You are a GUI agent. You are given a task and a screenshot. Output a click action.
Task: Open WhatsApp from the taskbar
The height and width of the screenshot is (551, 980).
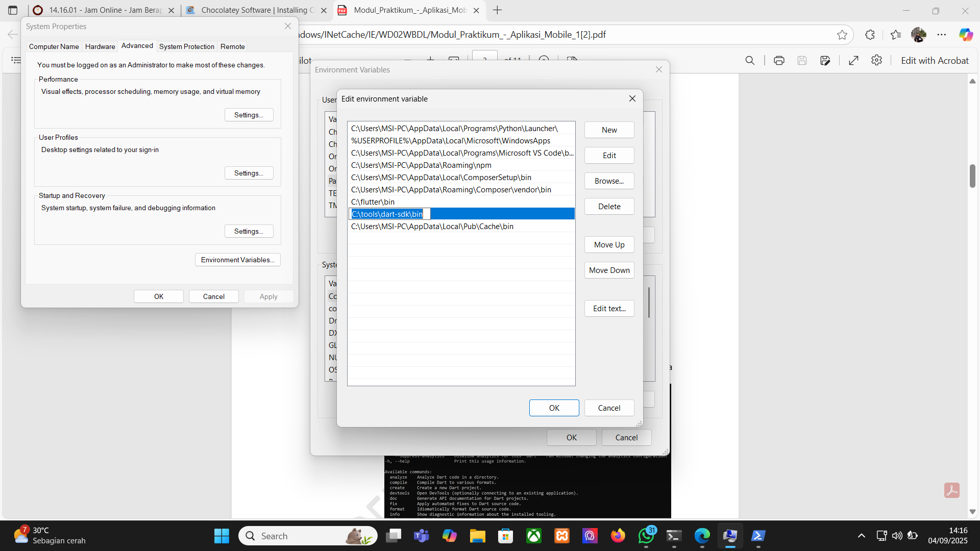646,536
